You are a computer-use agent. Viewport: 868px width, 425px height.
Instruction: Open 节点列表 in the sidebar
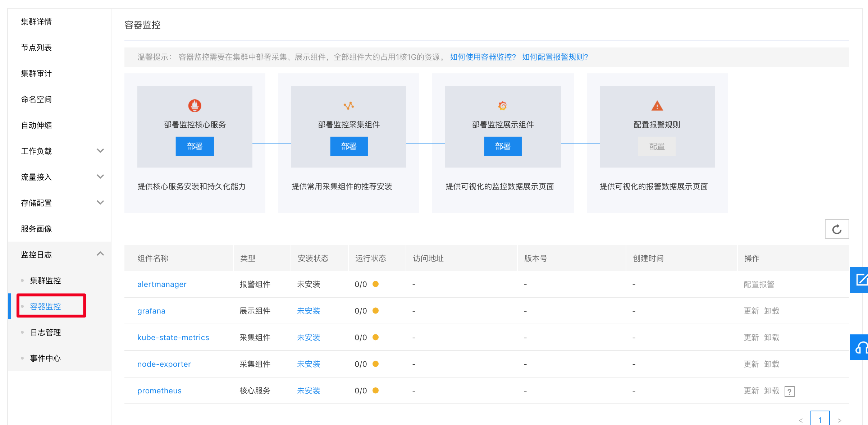click(36, 47)
